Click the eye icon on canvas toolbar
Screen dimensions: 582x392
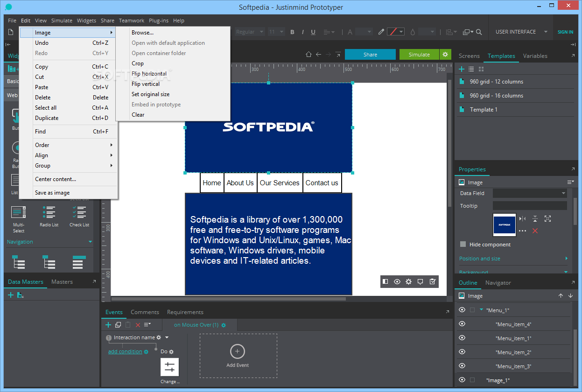(397, 281)
